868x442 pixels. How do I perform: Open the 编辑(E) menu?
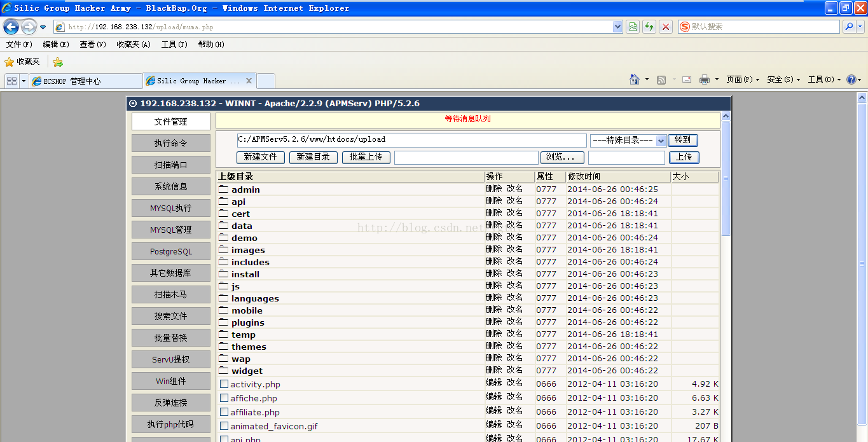(56, 45)
